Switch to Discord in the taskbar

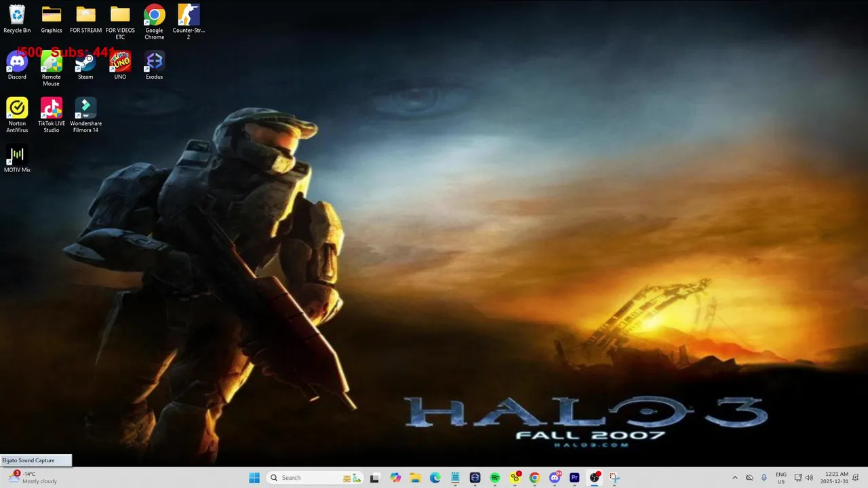[x=555, y=478]
